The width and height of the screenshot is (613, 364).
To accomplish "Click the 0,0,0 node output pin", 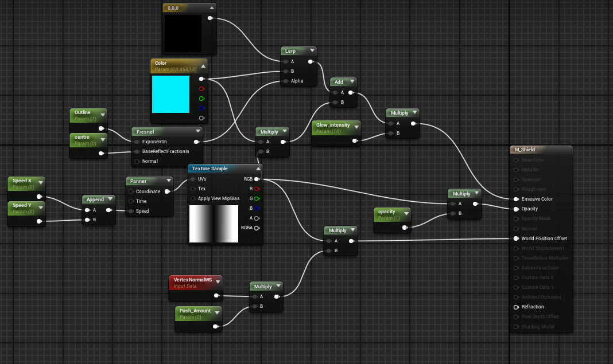I will point(210,18).
